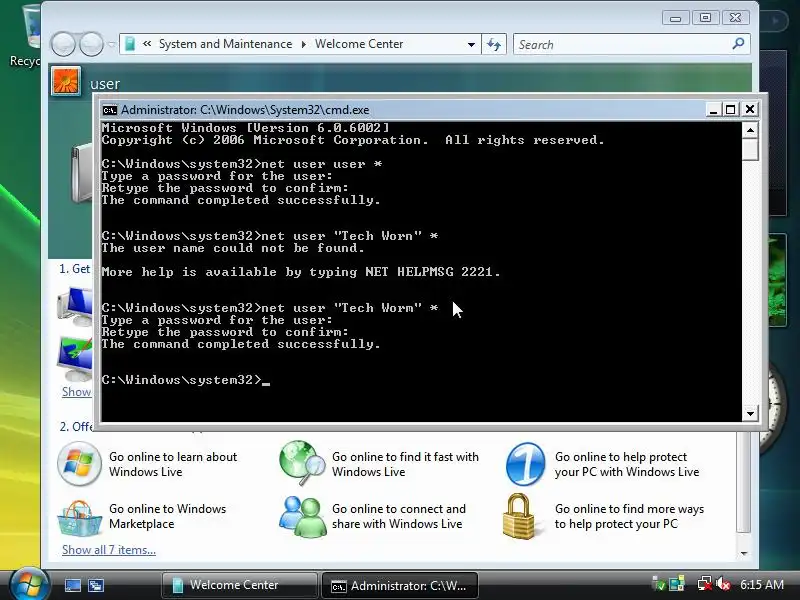Click the control panel icon in address bar
The image size is (800, 600).
pos(130,44)
